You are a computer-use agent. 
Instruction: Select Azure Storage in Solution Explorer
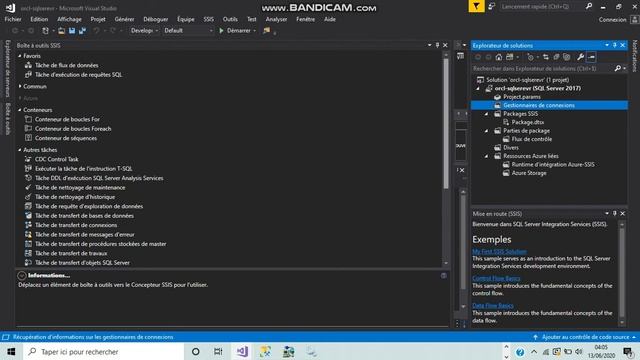(x=529, y=173)
